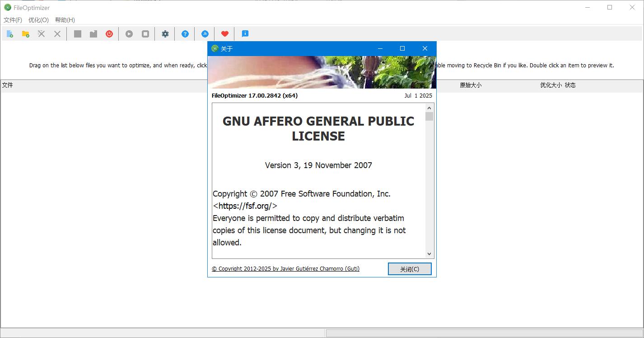This screenshot has width=644, height=338.
Task: Open help with the blue question icon
Action: (x=185, y=34)
